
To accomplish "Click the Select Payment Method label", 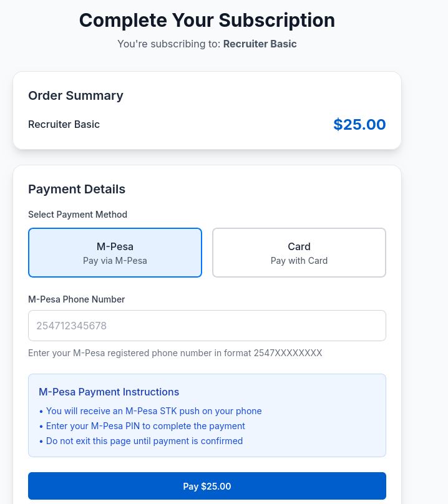I will 77,215.
